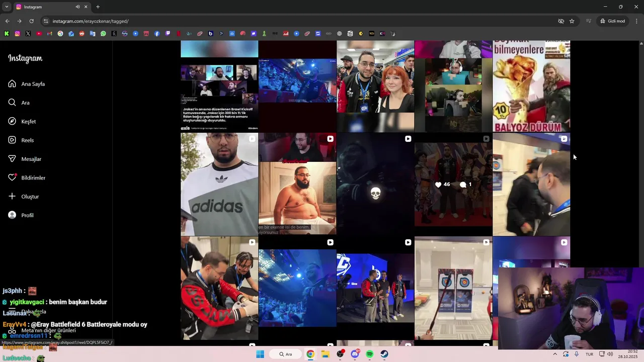This screenshot has height=362, width=644.
Task: Open the Kick bookmark in bookmarks bar
Action: tap(7, 34)
